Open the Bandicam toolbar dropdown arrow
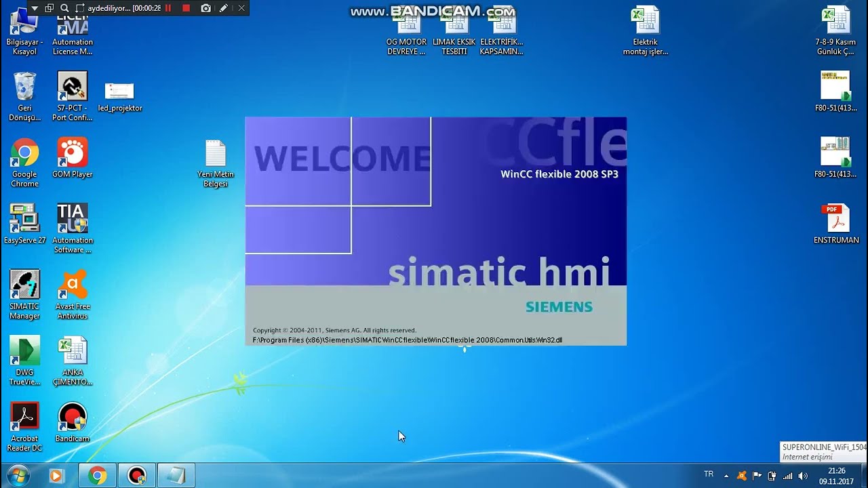This screenshot has width=868, height=488. 35,8
